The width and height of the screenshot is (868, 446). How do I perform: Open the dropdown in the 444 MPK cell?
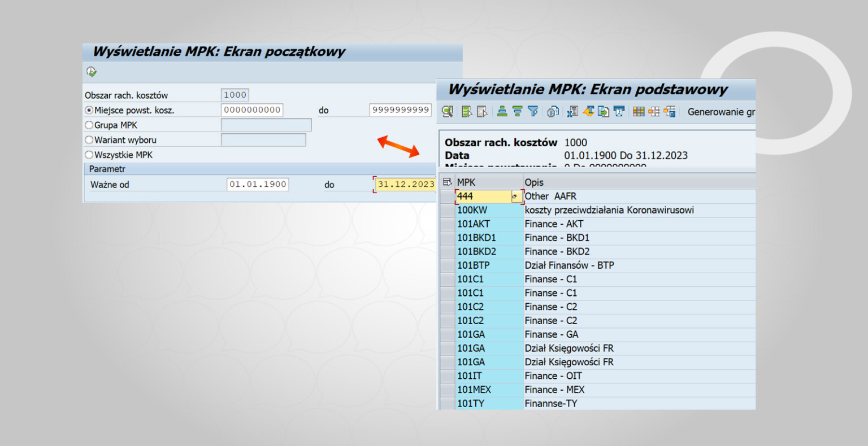(514, 196)
